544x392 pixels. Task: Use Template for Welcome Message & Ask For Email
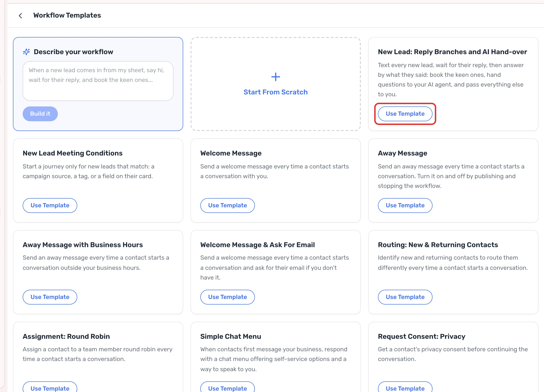click(x=227, y=297)
